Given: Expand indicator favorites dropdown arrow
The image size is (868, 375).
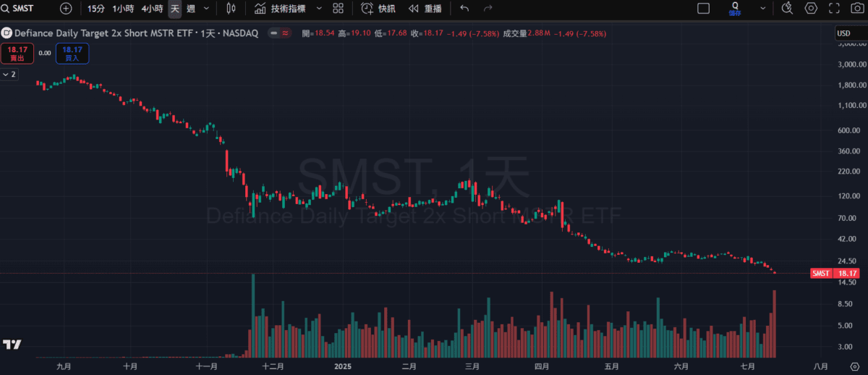Looking at the screenshot, I should [x=319, y=9].
